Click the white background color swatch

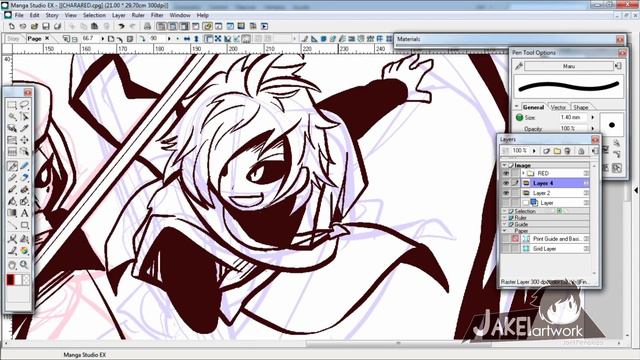pyautogui.click(x=18, y=280)
